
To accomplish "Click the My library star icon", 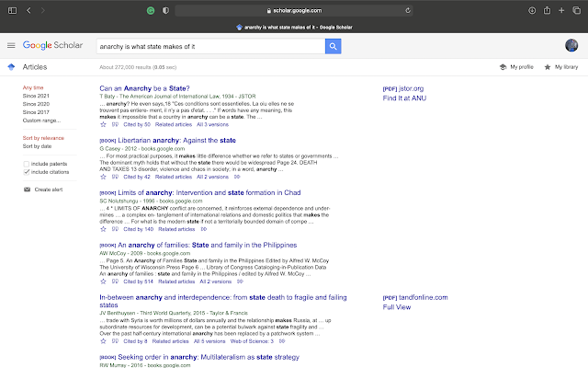I will point(548,67).
